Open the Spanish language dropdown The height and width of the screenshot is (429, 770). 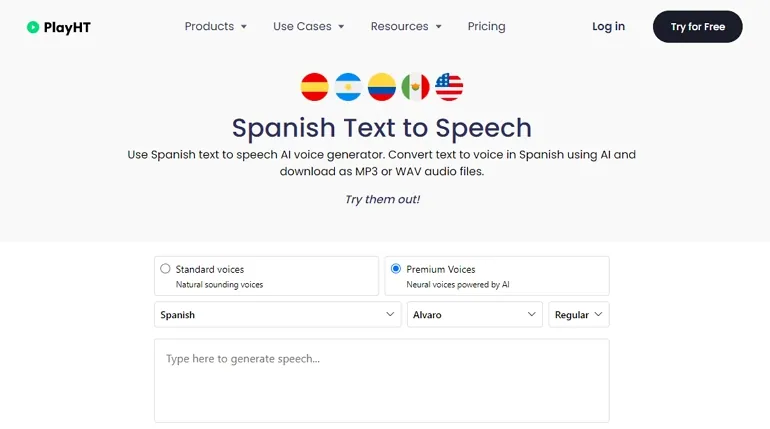pyautogui.click(x=277, y=314)
